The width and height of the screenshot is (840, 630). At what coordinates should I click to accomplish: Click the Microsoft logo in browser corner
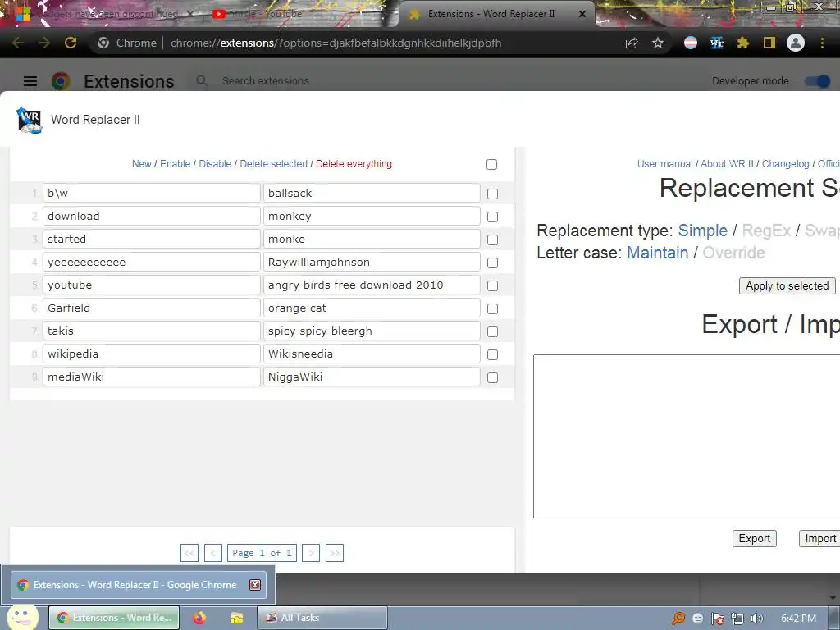coord(22,13)
